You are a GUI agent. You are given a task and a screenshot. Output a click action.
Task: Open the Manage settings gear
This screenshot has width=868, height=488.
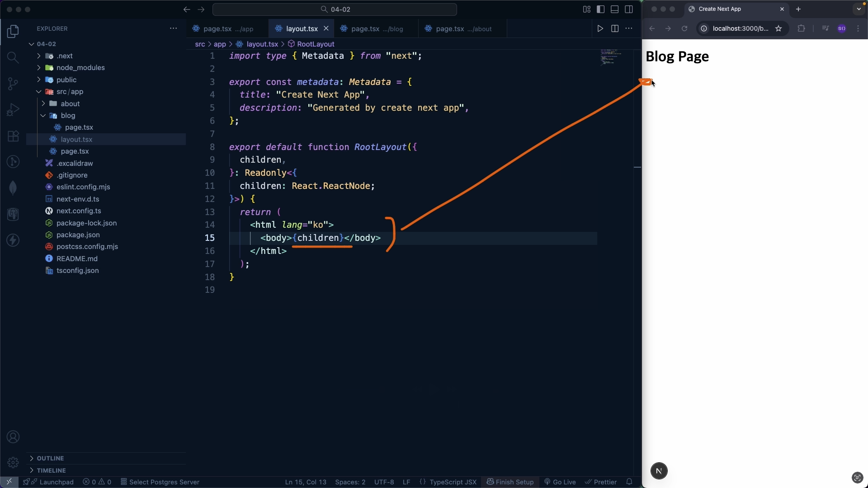coord(13,462)
